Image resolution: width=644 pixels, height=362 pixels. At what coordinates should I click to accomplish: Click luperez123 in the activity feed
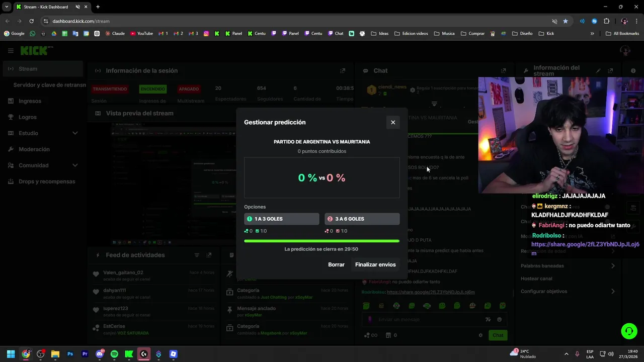tap(116, 308)
